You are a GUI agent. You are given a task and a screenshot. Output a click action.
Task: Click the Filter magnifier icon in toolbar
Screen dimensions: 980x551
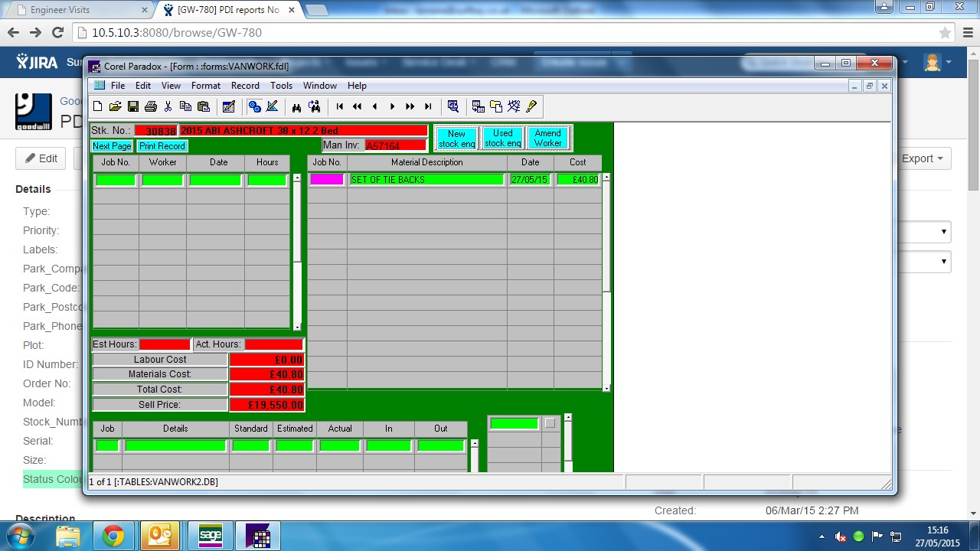coord(453,106)
